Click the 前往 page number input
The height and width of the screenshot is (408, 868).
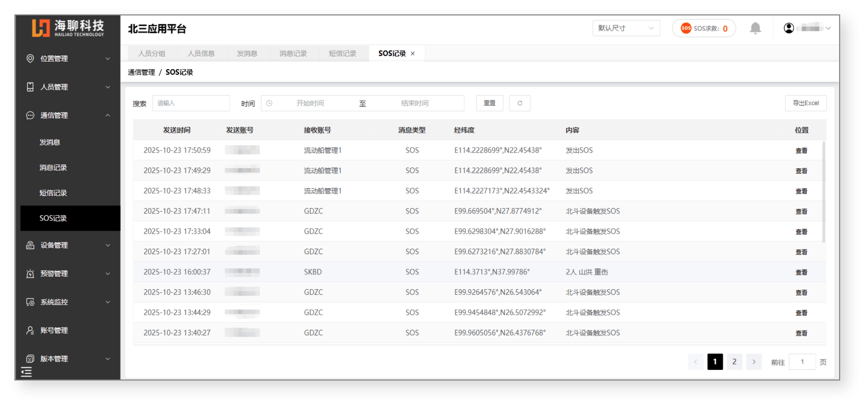tap(802, 362)
